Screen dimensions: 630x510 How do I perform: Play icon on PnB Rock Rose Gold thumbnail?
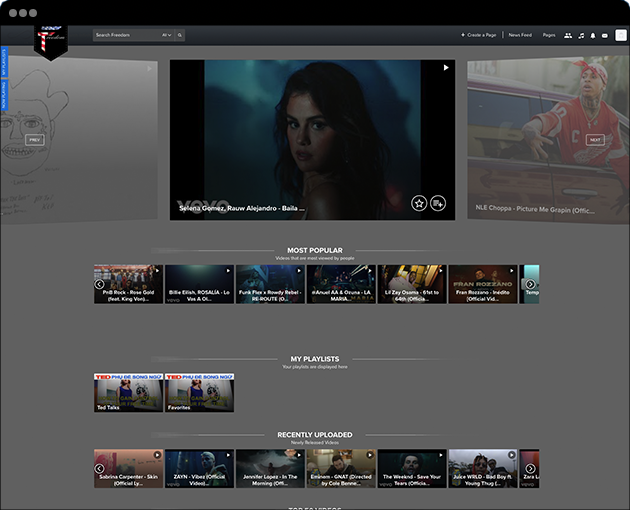[x=157, y=270]
